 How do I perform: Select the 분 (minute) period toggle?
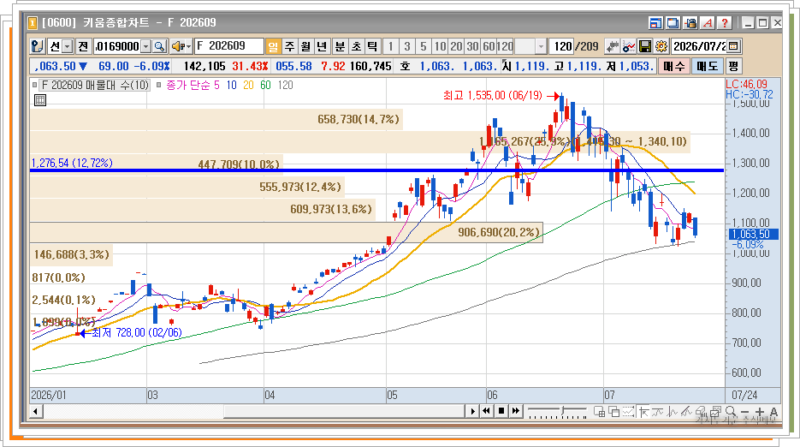click(x=339, y=46)
